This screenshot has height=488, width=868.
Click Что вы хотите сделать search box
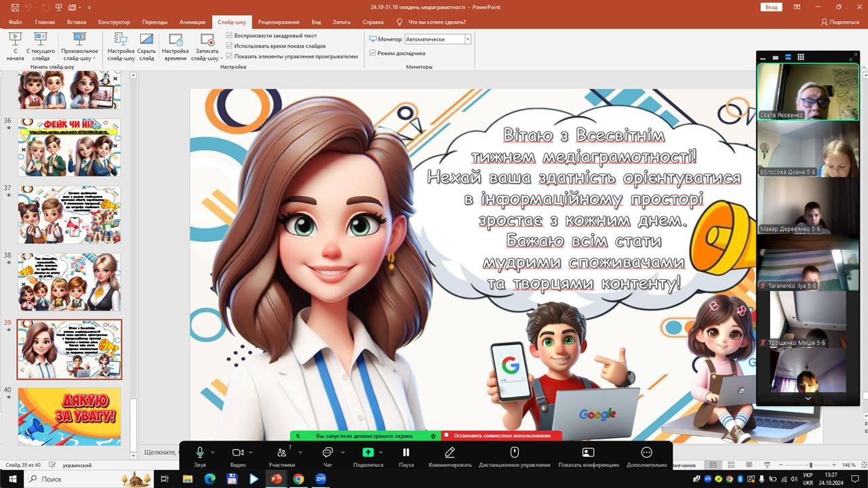437,22
